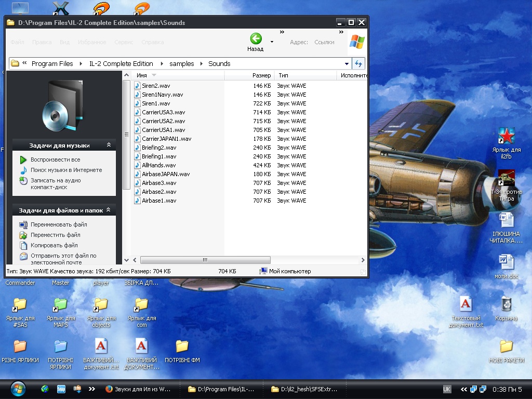Click Воспроизвести все link

point(55,159)
